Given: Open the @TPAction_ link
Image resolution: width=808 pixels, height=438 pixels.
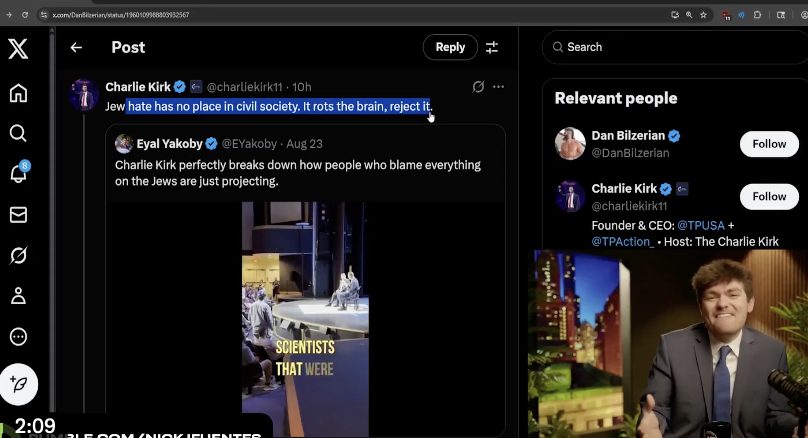Looking at the screenshot, I should 622,242.
